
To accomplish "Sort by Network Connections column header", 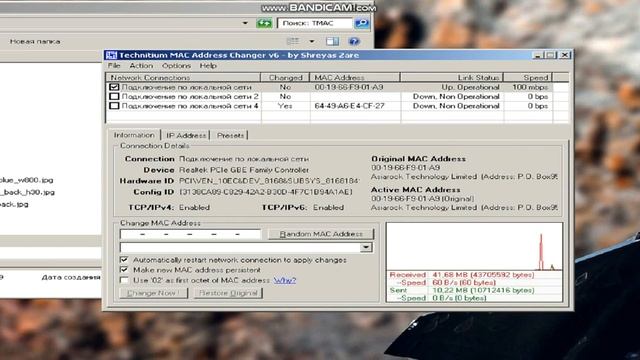I will 183,77.
